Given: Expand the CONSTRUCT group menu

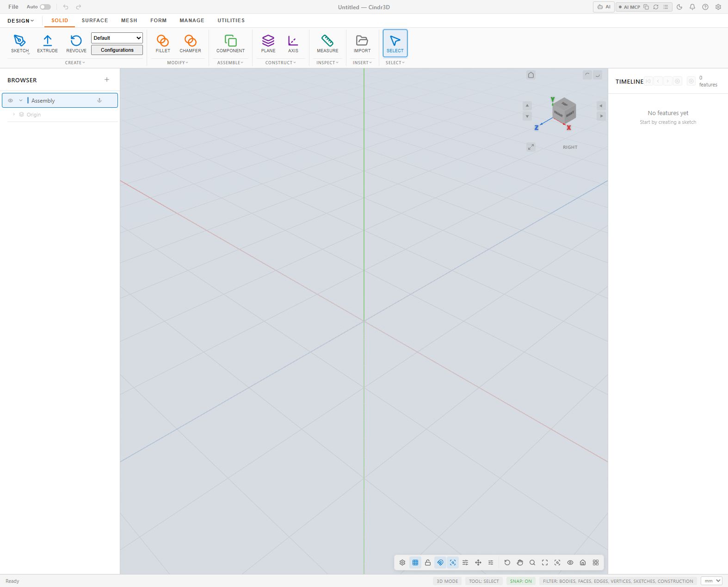Looking at the screenshot, I should coord(281,62).
